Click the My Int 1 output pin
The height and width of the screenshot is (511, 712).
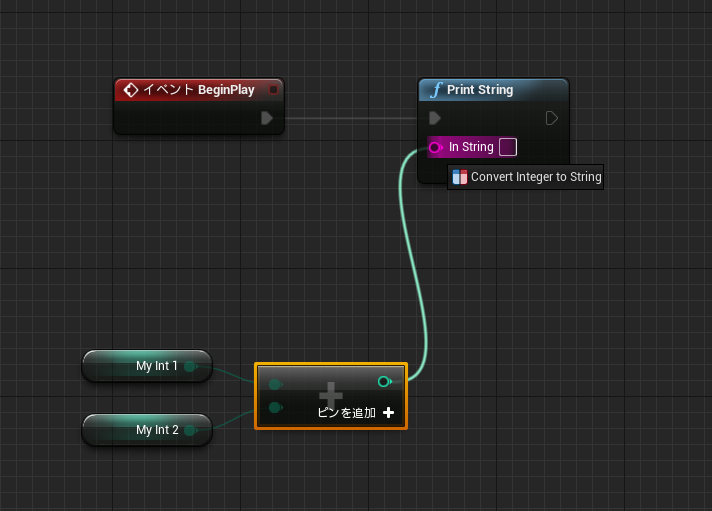[x=190, y=366]
